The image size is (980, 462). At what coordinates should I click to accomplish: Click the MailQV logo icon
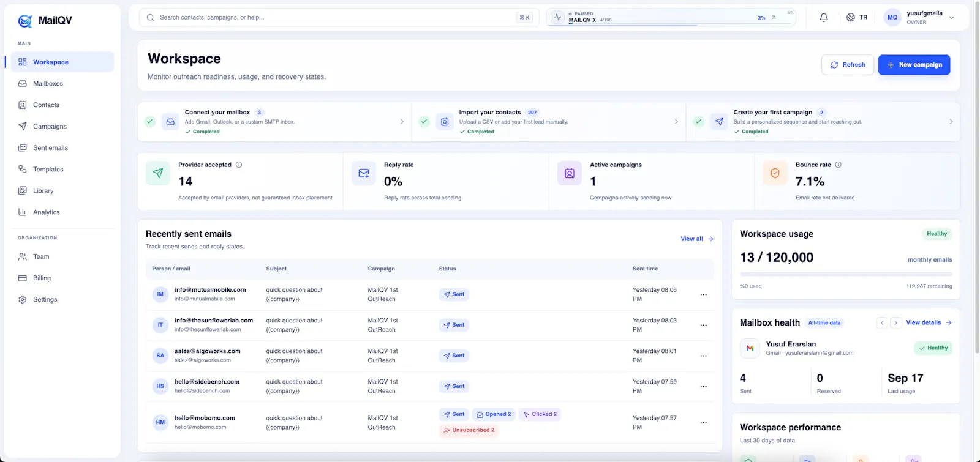tap(25, 21)
